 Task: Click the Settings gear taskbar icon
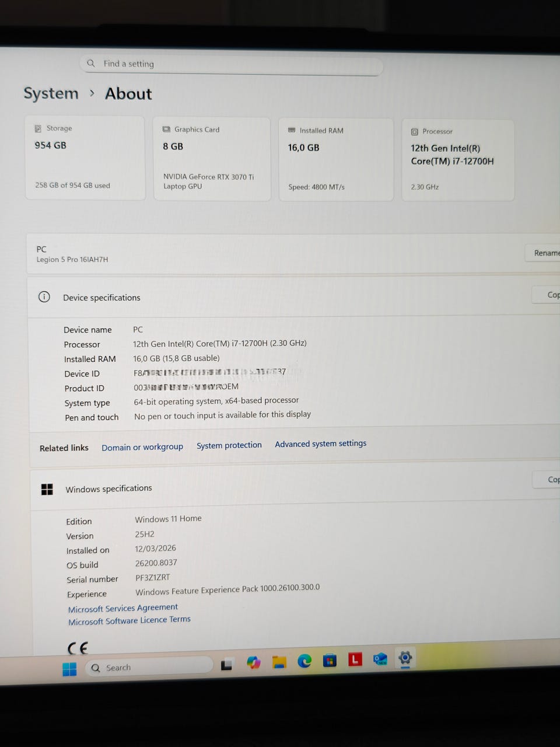(x=405, y=658)
